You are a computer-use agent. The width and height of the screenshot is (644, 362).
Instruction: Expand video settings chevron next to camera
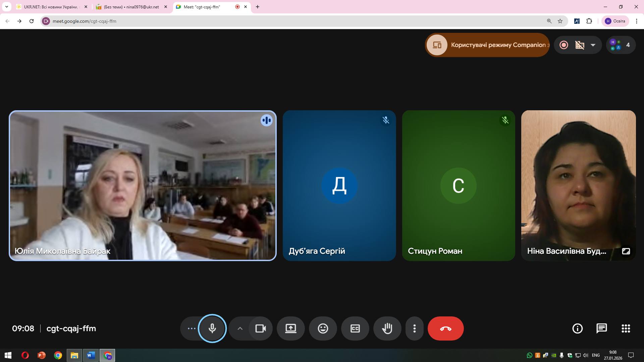240,328
